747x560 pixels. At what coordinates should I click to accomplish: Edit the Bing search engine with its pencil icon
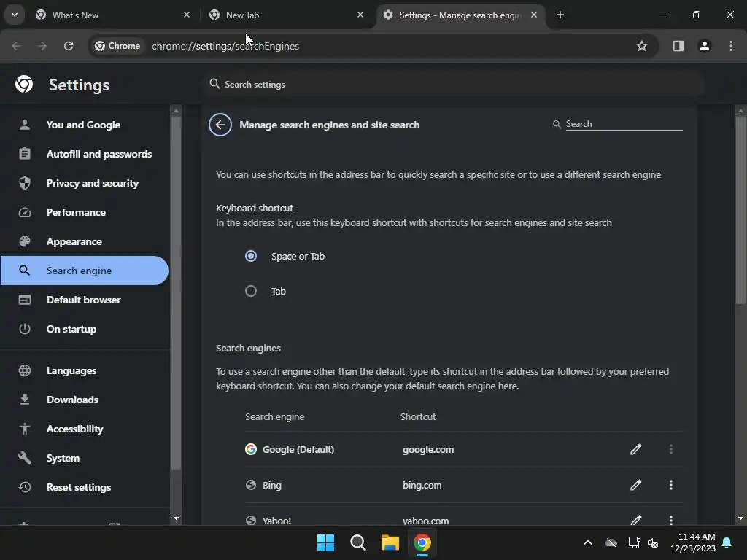pyautogui.click(x=635, y=485)
